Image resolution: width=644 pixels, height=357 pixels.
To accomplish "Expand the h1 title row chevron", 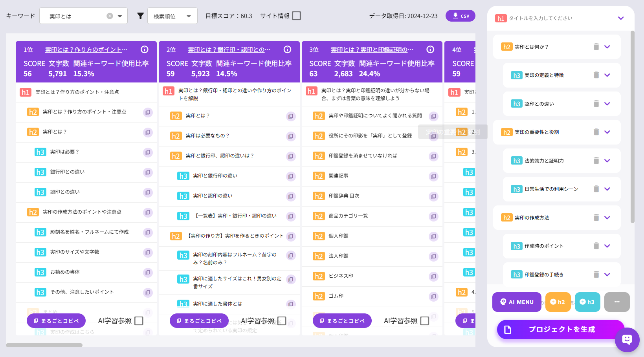I will 621,18.
